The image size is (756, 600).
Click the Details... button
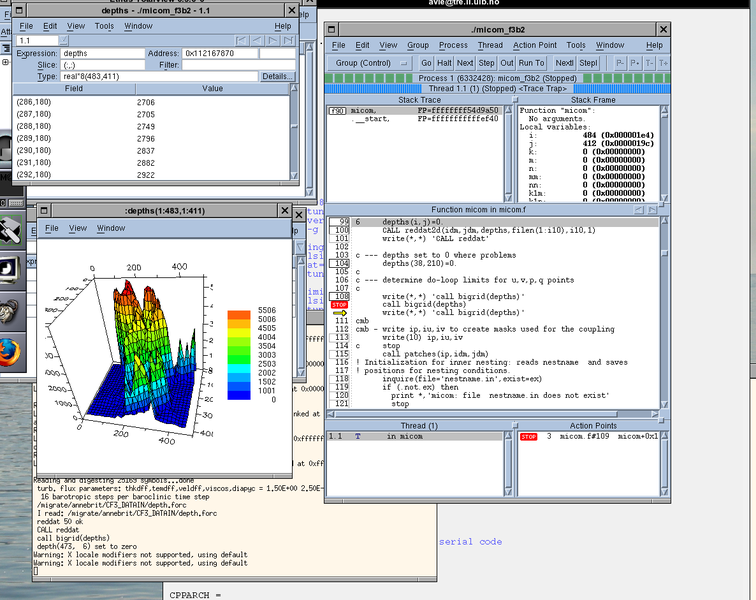pos(277,76)
